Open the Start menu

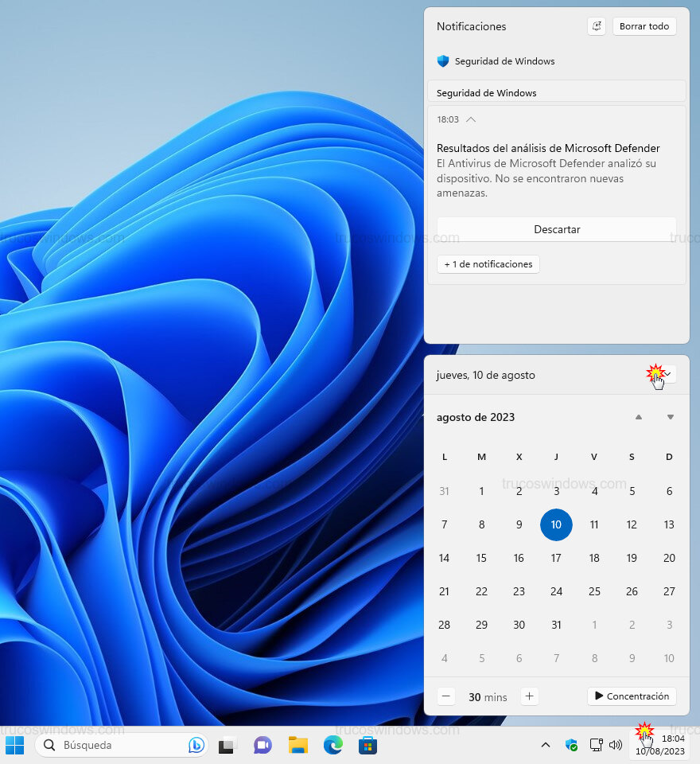15,745
